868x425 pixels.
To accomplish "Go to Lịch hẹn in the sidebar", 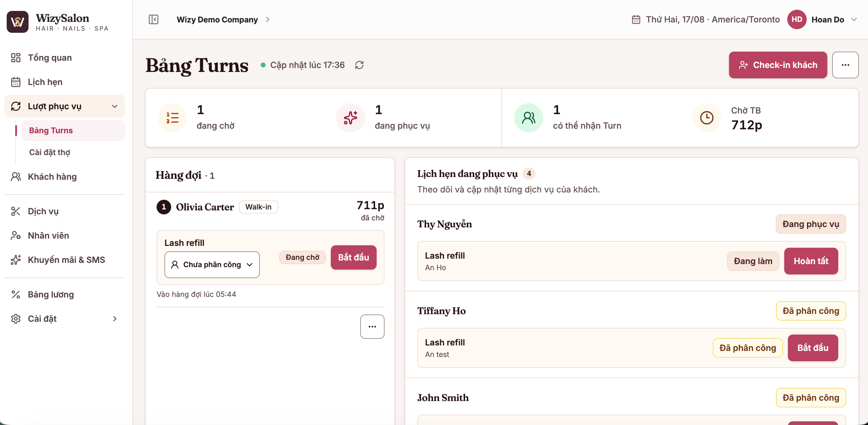I will pos(64,82).
